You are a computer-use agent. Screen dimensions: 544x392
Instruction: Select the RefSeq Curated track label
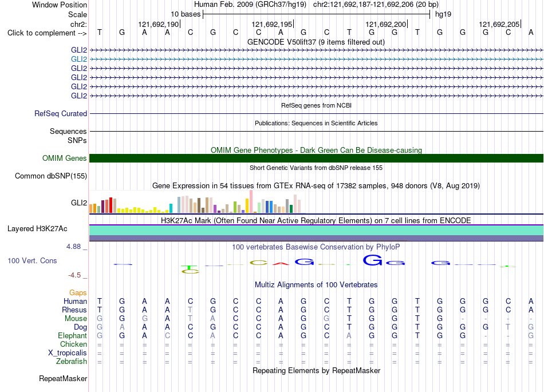click(x=61, y=113)
